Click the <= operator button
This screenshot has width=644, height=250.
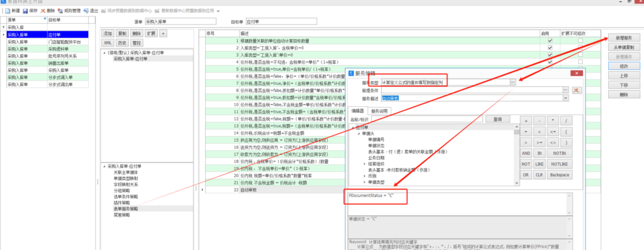(x=553, y=132)
